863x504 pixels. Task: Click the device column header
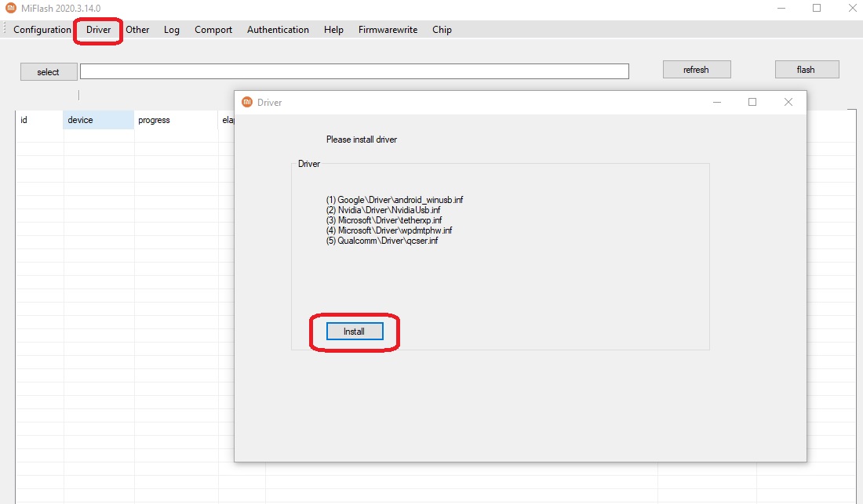98,120
